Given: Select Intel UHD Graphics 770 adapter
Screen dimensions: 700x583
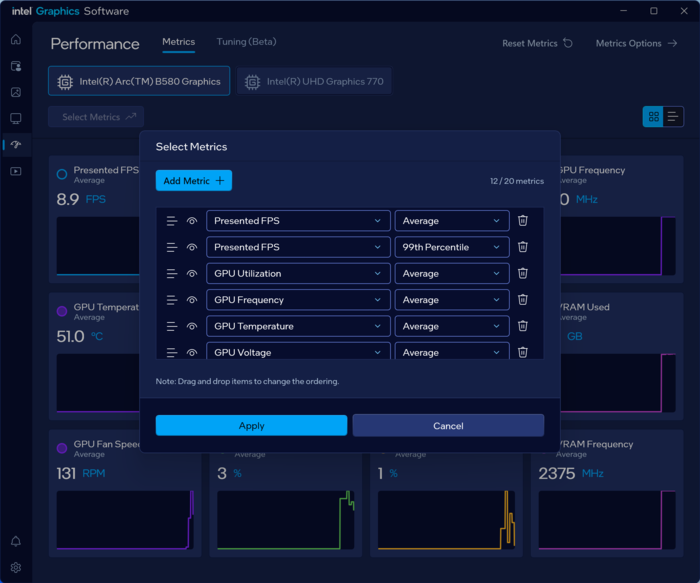Looking at the screenshot, I should 314,81.
